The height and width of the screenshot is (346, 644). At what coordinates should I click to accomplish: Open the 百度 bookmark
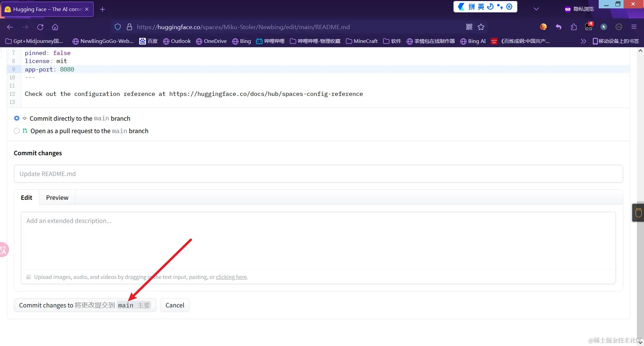149,41
